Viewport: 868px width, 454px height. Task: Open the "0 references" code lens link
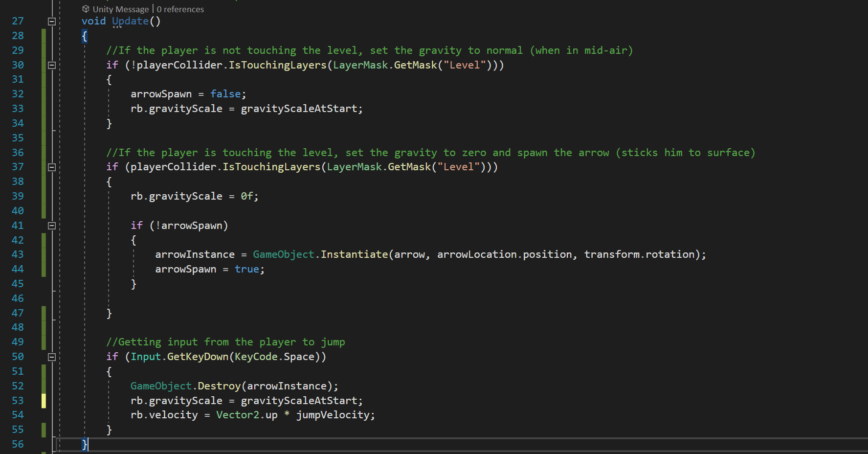[x=180, y=9]
